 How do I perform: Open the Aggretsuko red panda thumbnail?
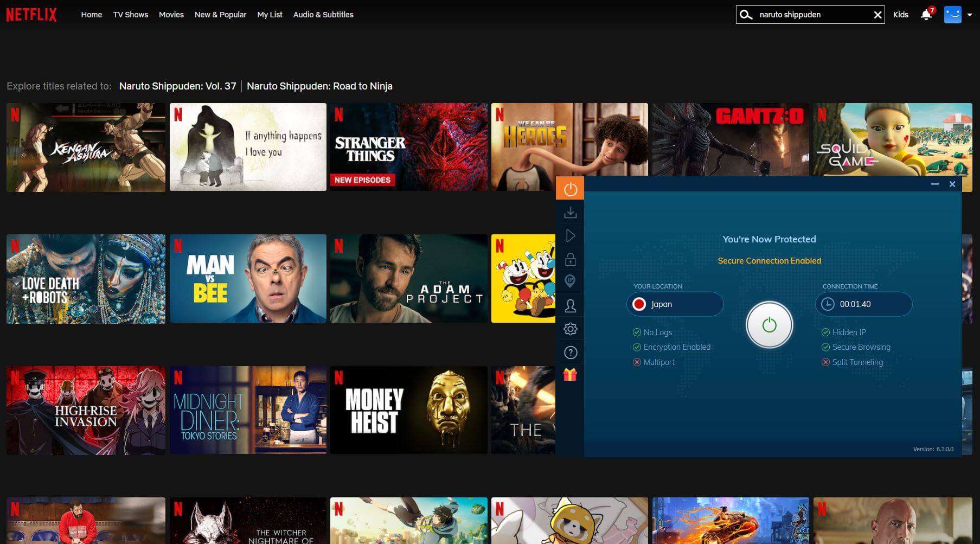coord(569,521)
